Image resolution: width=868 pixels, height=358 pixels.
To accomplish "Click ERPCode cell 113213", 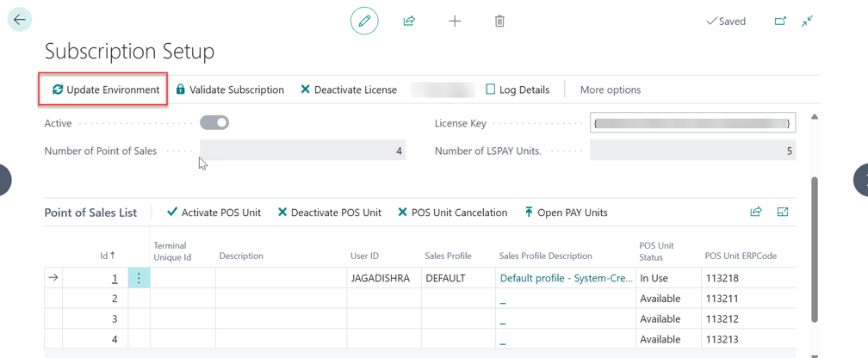I will click(748, 339).
